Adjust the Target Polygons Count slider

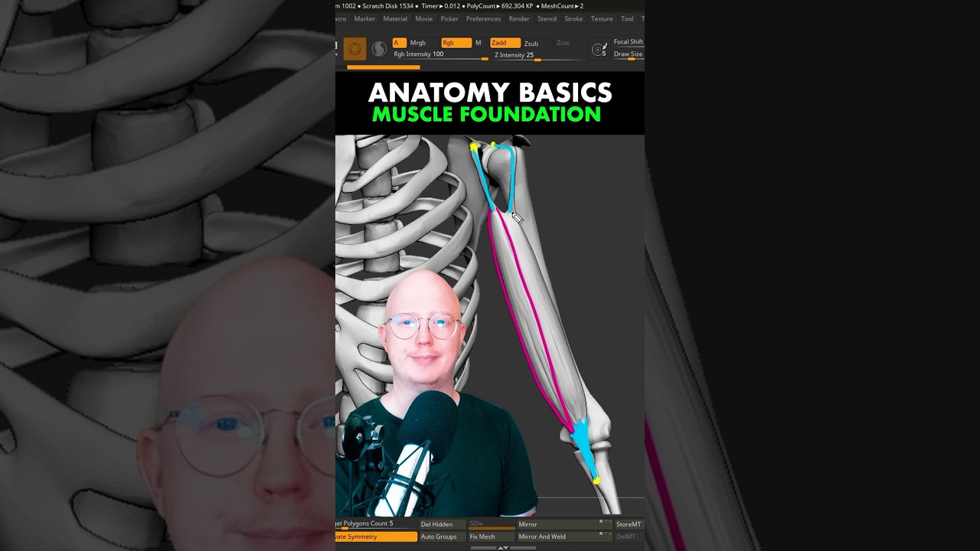coord(376,524)
